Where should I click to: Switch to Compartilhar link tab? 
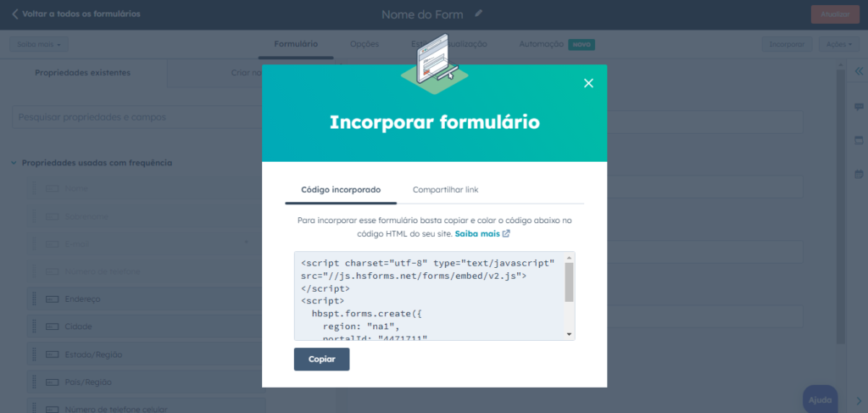pos(445,190)
